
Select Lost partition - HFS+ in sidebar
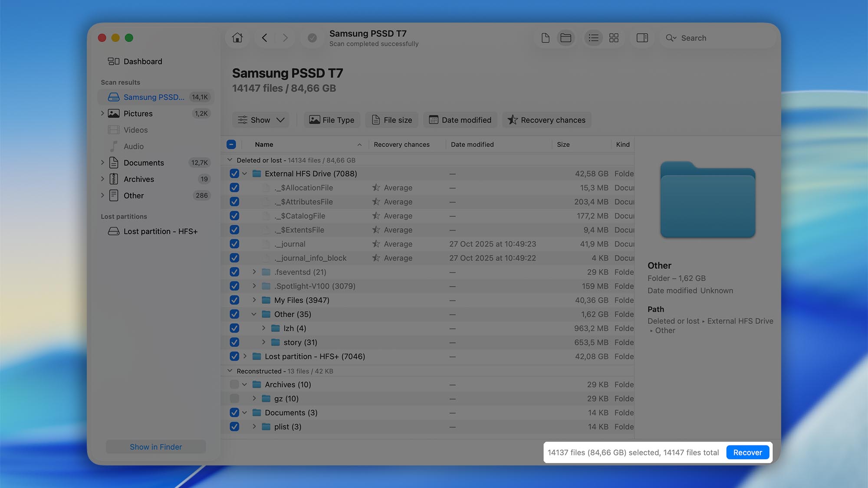(x=159, y=231)
